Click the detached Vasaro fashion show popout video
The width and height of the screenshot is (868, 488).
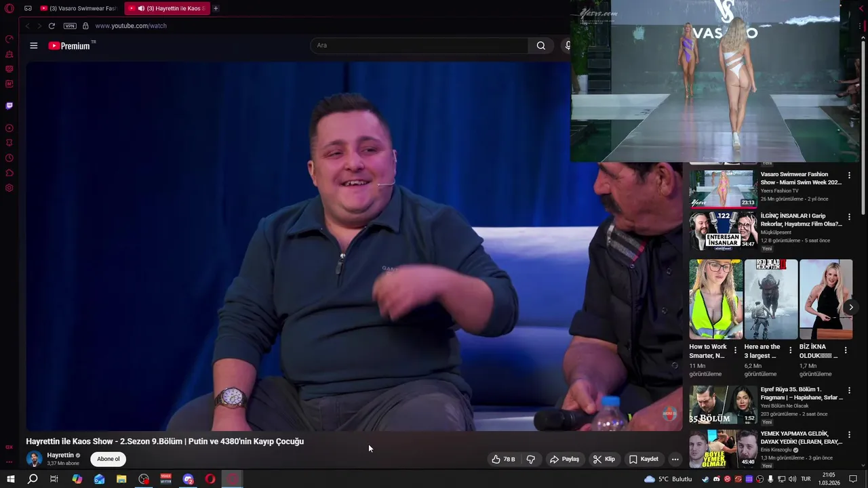(x=715, y=81)
